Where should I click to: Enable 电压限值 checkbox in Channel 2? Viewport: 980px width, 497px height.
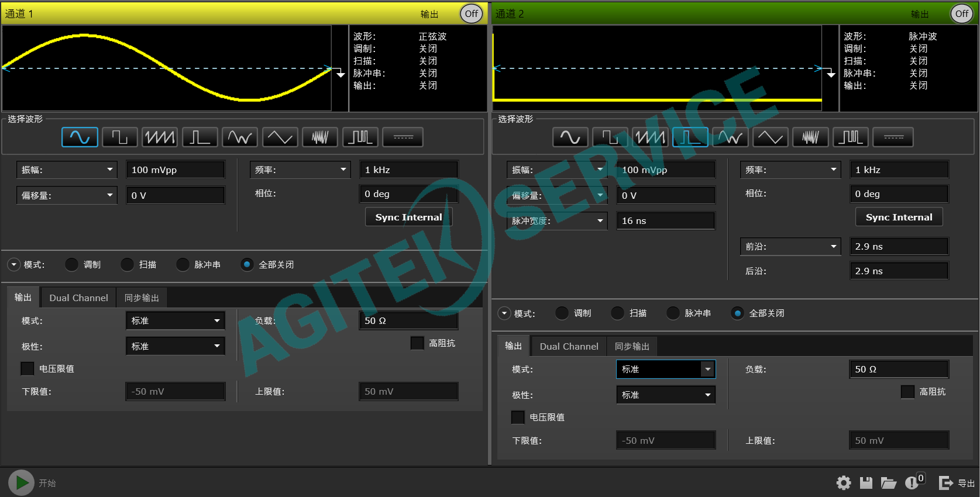click(518, 417)
